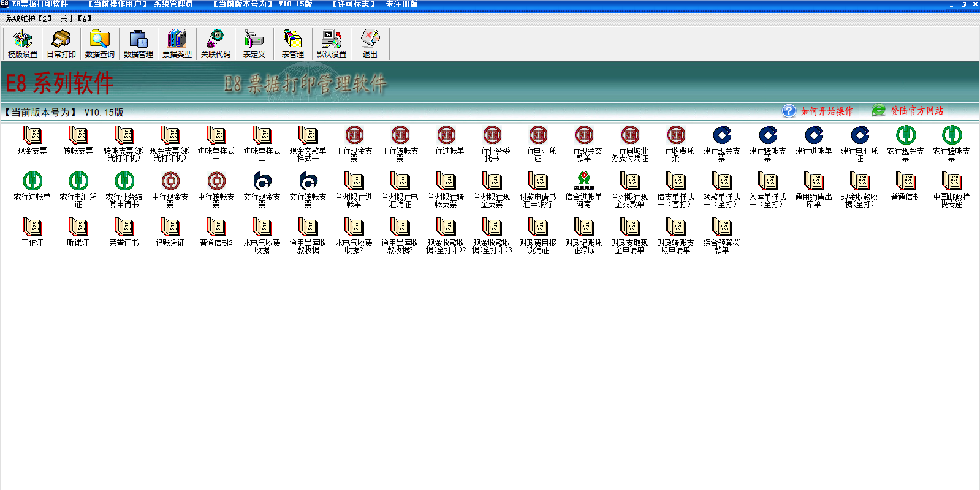Click the 日常打印 printer icon
This screenshot has width=980, height=490.
click(61, 43)
